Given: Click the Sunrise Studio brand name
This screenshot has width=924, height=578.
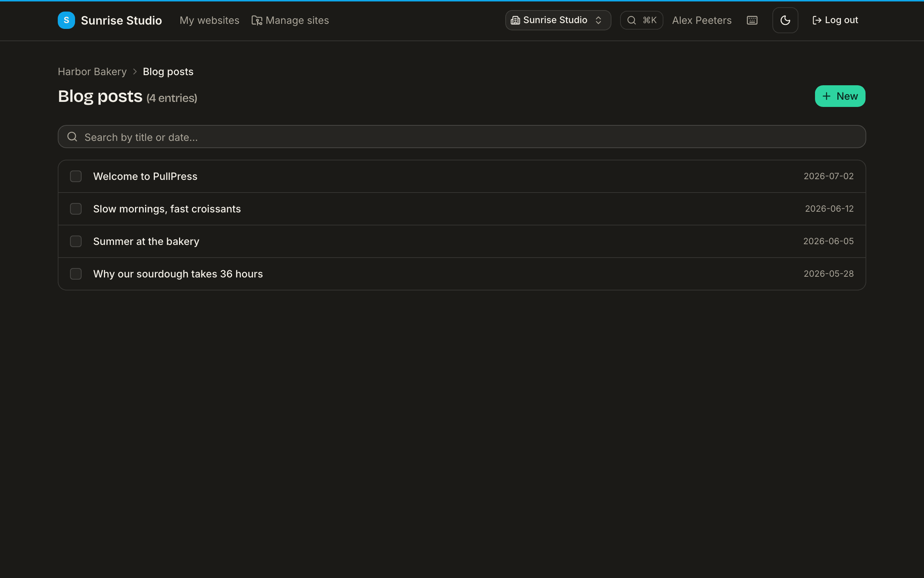Looking at the screenshot, I should [121, 20].
